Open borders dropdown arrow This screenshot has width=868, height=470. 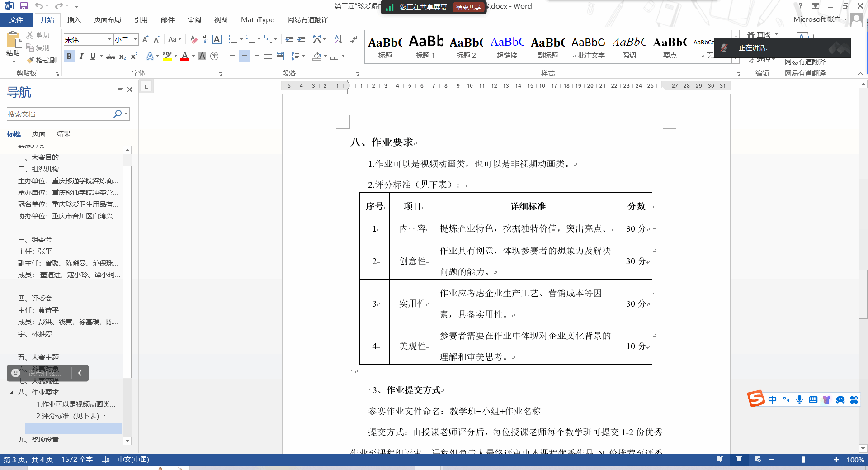pyautogui.click(x=343, y=56)
